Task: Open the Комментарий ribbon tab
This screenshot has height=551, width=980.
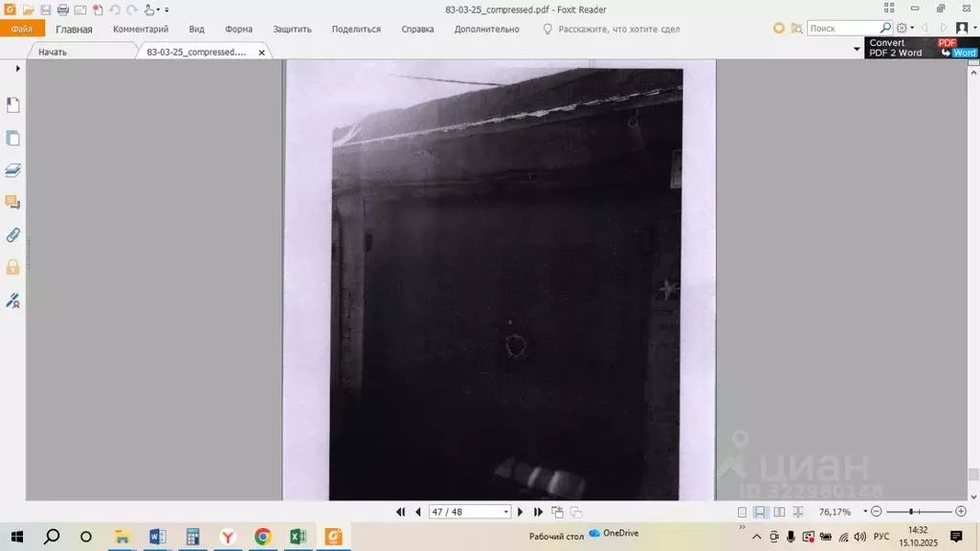Action: click(141, 29)
